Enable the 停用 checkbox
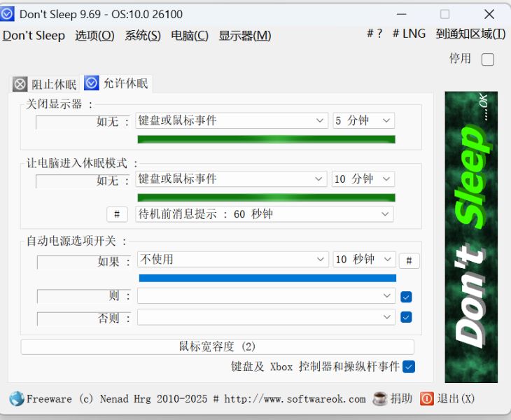Screen dimensions: 511x420 (x=487, y=59)
